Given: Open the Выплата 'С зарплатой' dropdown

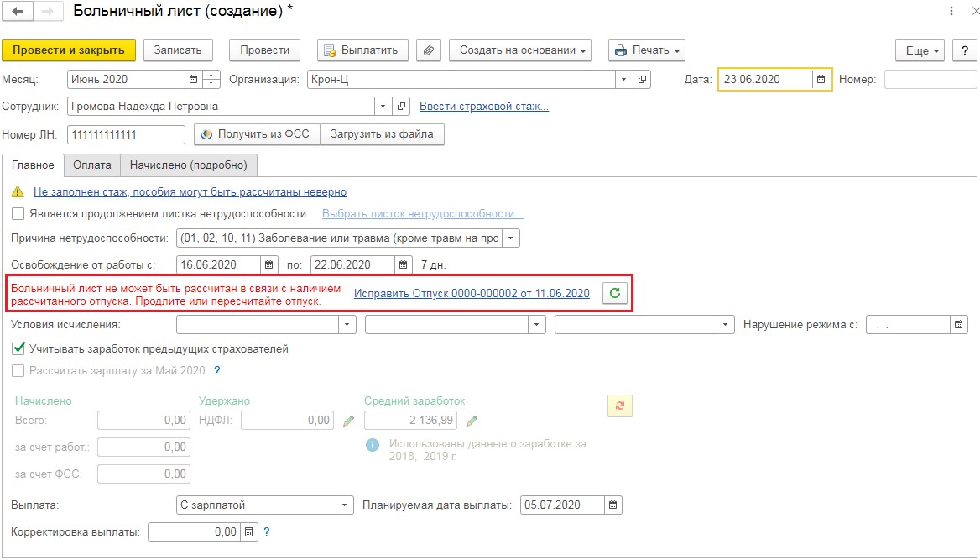Looking at the screenshot, I should coord(345,505).
